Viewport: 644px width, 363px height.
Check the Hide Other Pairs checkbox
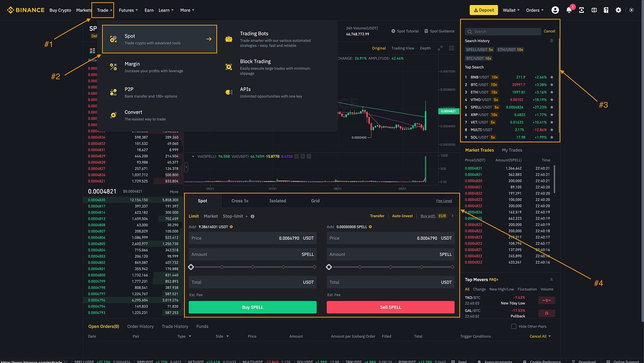coord(514,326)
